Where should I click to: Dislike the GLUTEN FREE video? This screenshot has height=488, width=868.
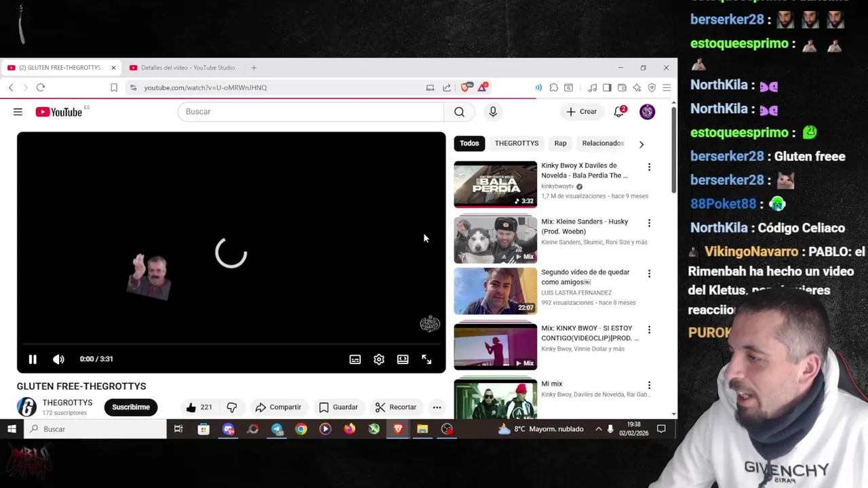tap(232, 407)
